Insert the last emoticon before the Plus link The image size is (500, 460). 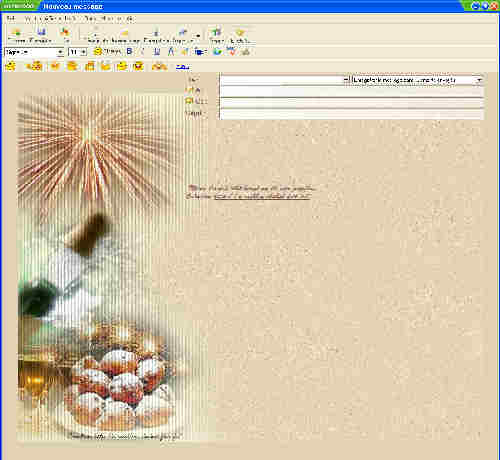(159, 66)
